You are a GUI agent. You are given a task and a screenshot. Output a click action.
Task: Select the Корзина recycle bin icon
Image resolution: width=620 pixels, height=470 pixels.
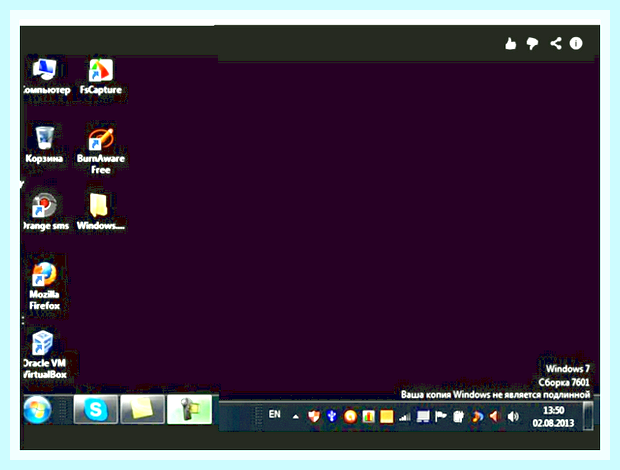[x=44, y=144]
